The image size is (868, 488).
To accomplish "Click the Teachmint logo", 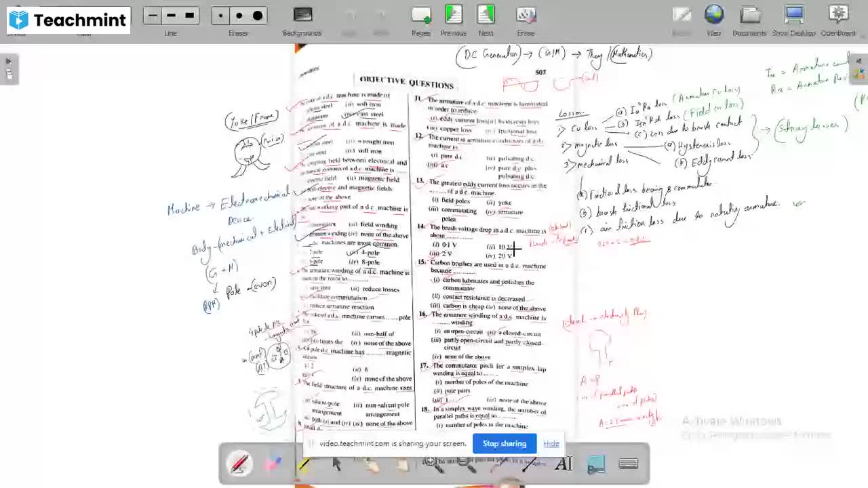I will [68, 20].
